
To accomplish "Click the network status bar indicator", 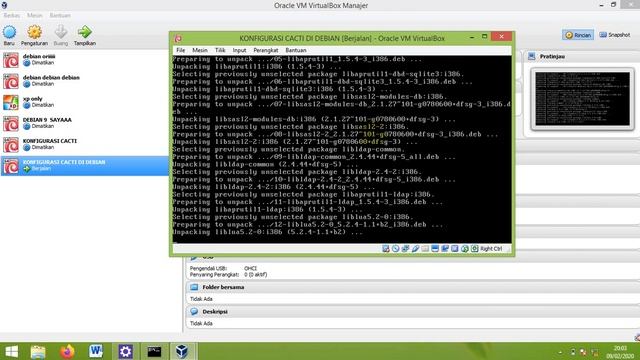I will coord(405,249).
